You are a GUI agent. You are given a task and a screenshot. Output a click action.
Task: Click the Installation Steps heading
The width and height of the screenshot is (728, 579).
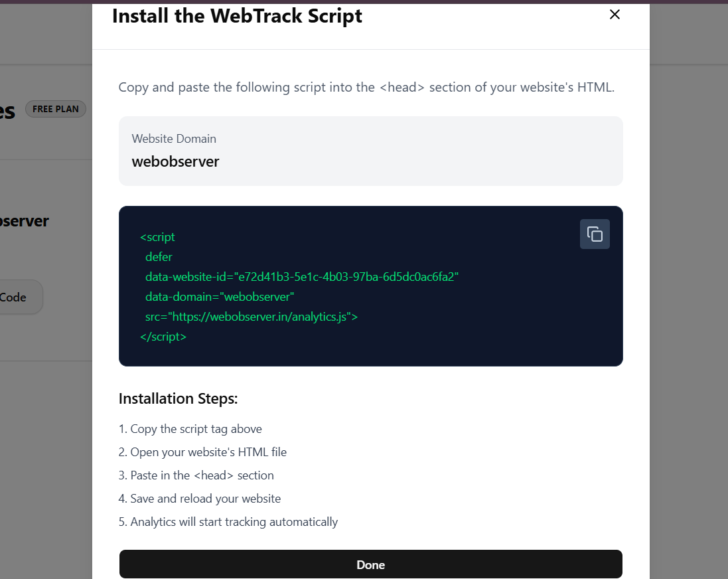[x=178, y=398]
